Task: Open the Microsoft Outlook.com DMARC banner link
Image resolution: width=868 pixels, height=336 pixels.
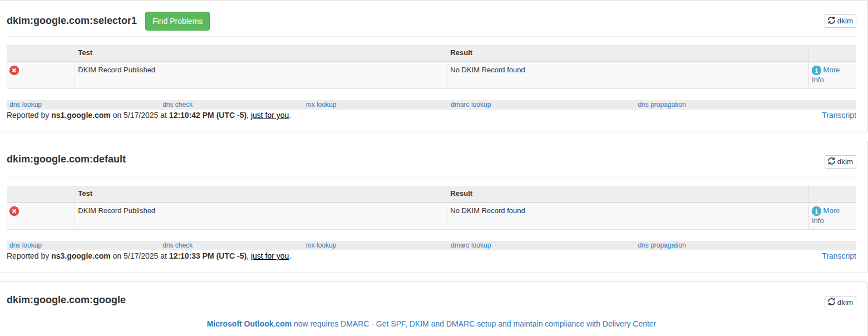Action: (x=431, y=324)
